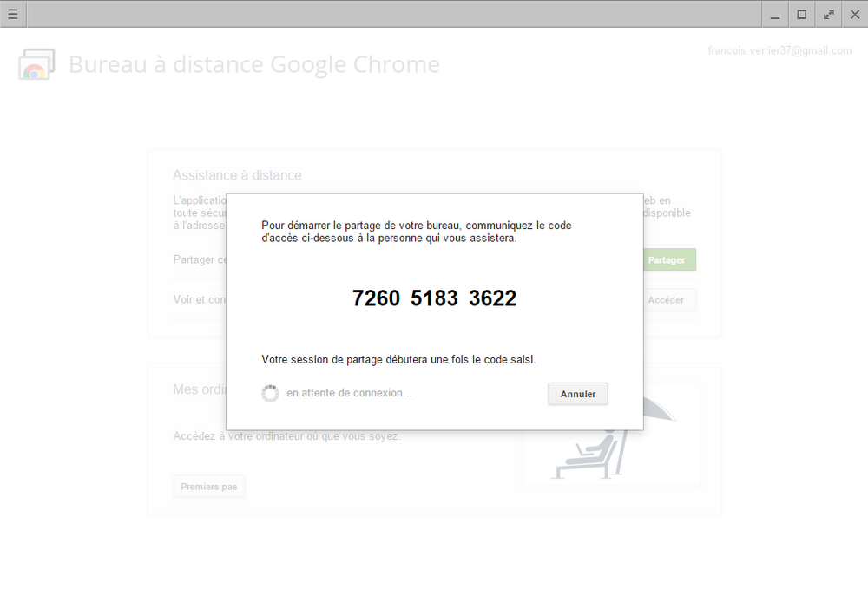Image resolution: width=868 pixels, height=589 pixels.
Task: Maximize the window
Action: click(x=801, y=15)
